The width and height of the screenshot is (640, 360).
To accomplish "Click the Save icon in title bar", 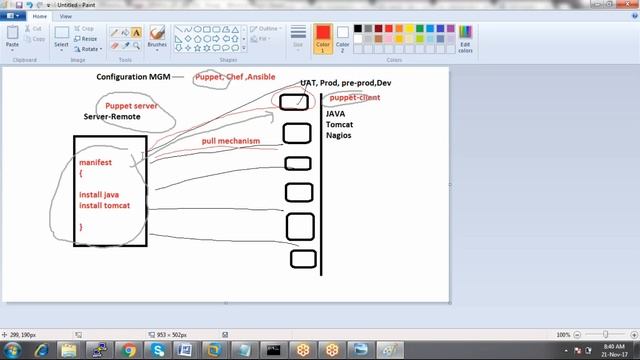I will [x=19, y=5].
